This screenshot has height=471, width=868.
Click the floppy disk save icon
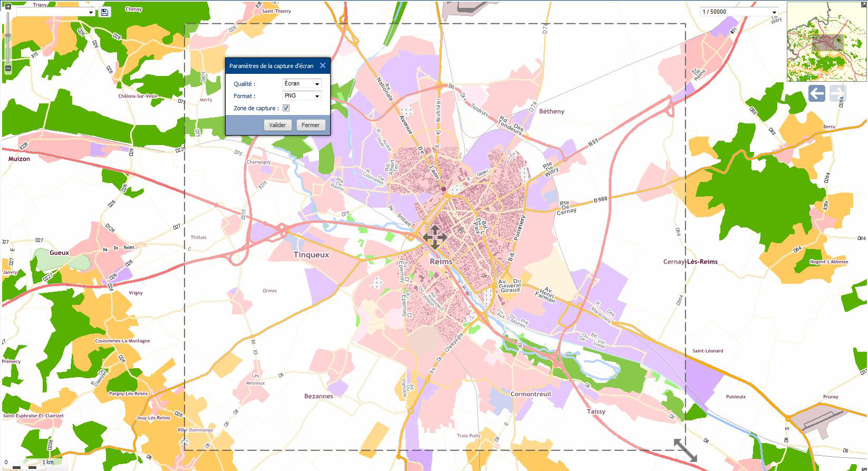(104, 12)
